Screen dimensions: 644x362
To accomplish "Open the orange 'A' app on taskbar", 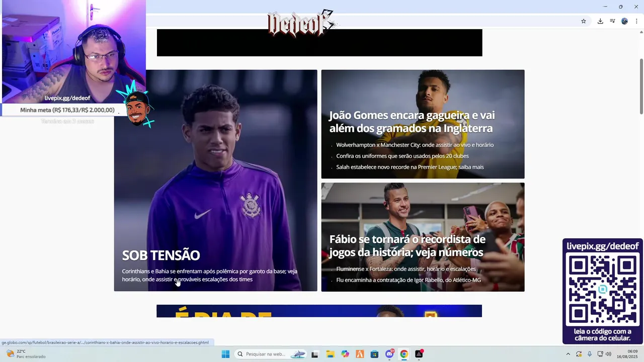I will tap(360, 354).
